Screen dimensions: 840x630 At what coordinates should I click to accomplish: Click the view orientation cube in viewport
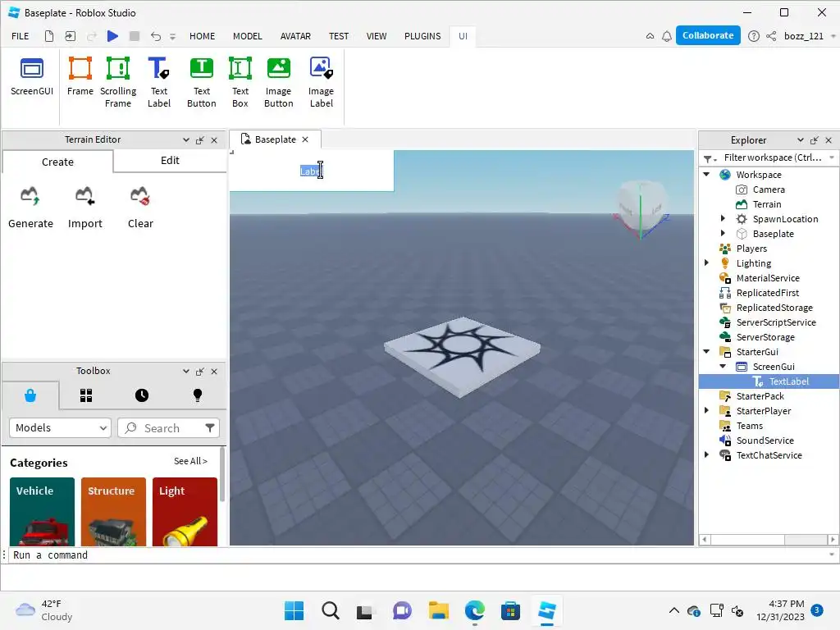(x=641, y=208)
